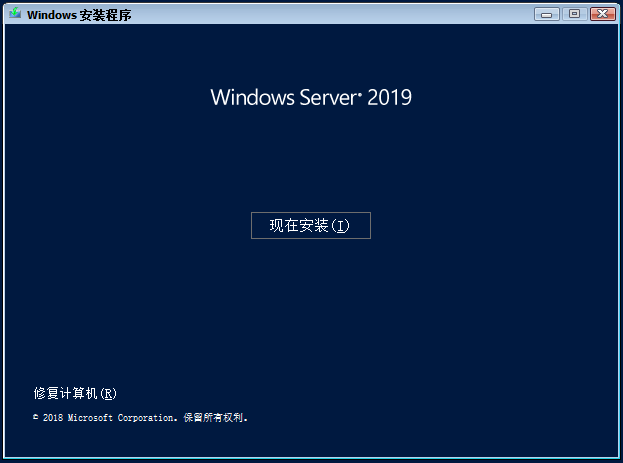
Task: Start setup with 现在安装 button
Action: [x=310, y=225]
